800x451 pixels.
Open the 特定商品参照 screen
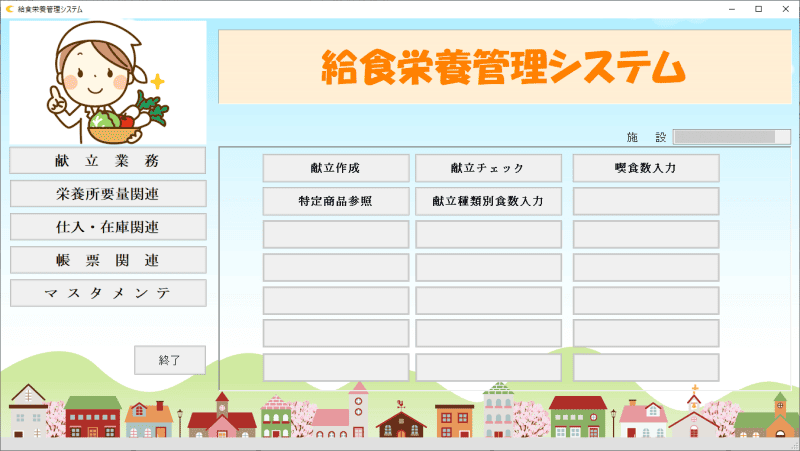(x=336, y=201)
